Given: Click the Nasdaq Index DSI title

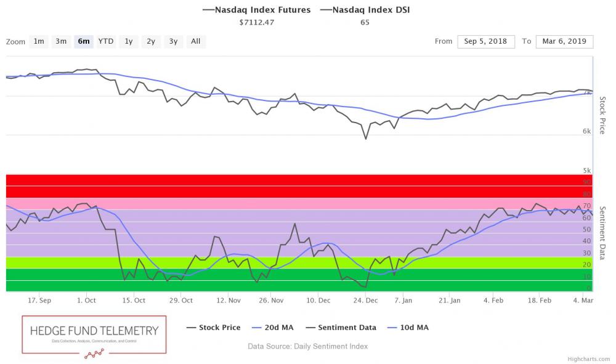Looking at the screenshot, I should [x=365, y=10].
